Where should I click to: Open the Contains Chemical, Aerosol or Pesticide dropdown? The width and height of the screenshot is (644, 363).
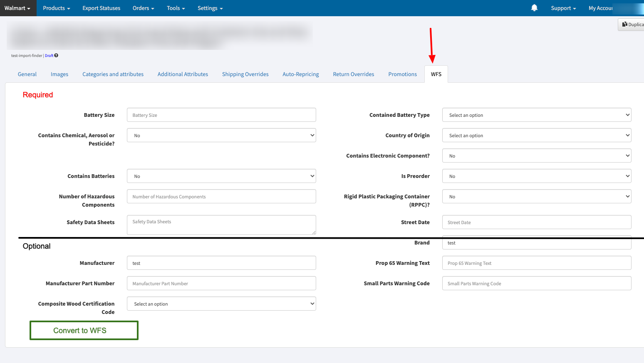click(221, 135)
